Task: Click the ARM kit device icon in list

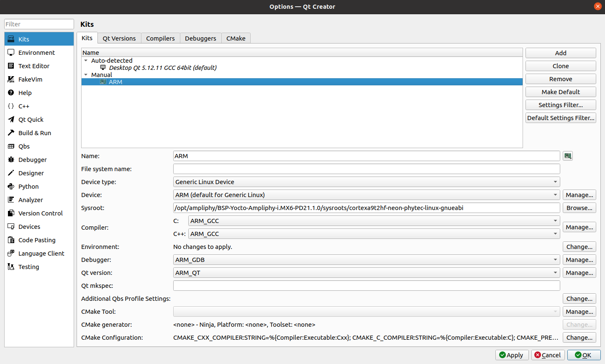Action: click(x=103, y=82)
